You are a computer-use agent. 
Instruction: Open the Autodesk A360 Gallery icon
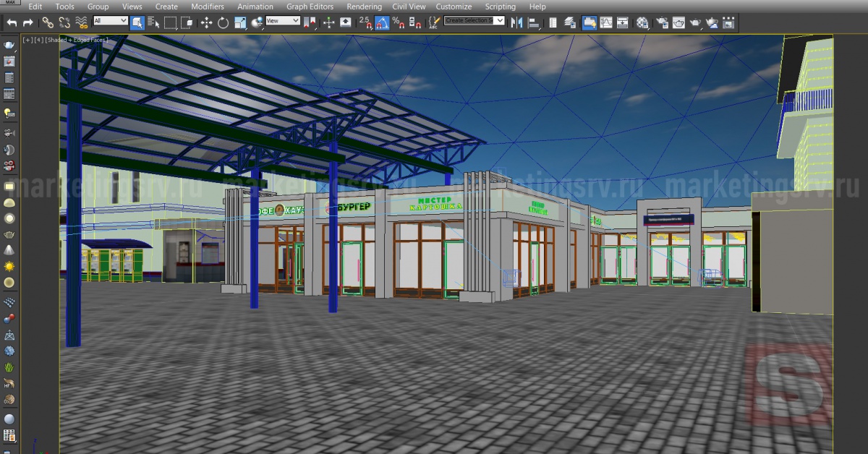[728, 23]
